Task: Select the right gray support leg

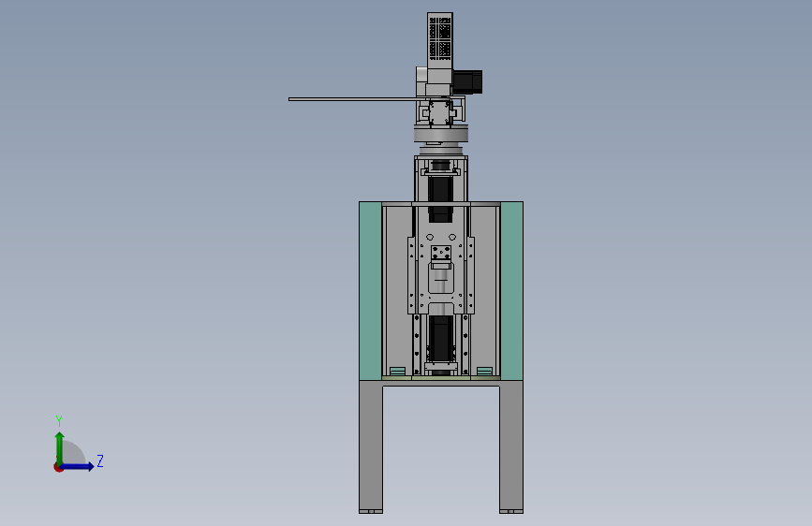Action: [x=511, y=446]
